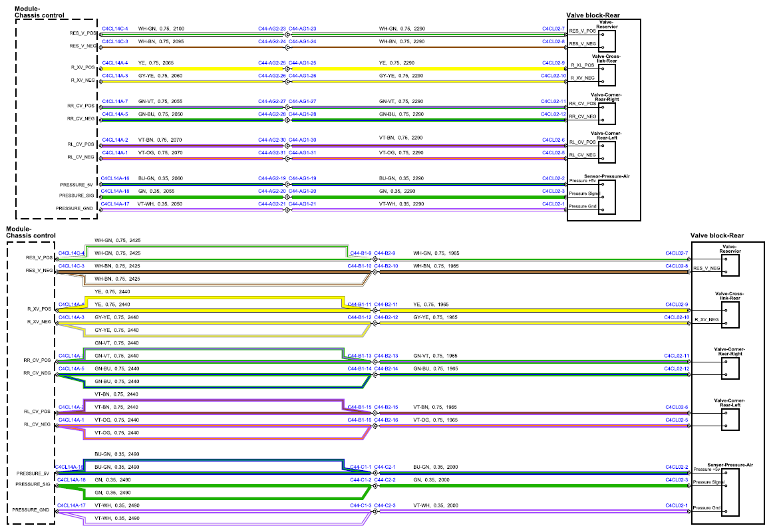Open connector reference C44-AG2-30
Image resolution: width=771 pixels, height=532 pixels.
coord(272,140)
